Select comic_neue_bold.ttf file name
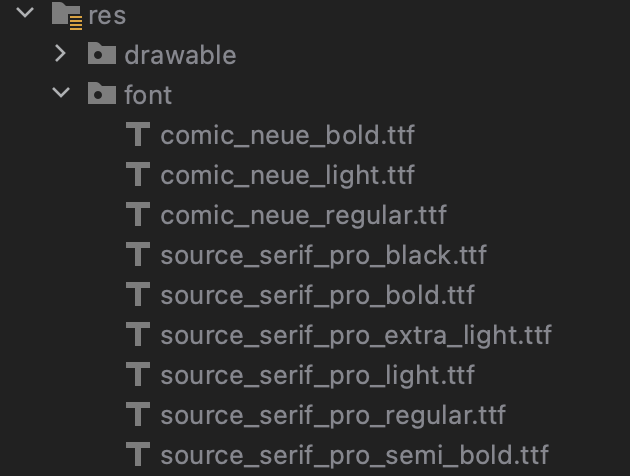Viewport: 630px width, 476px height. 288,135
